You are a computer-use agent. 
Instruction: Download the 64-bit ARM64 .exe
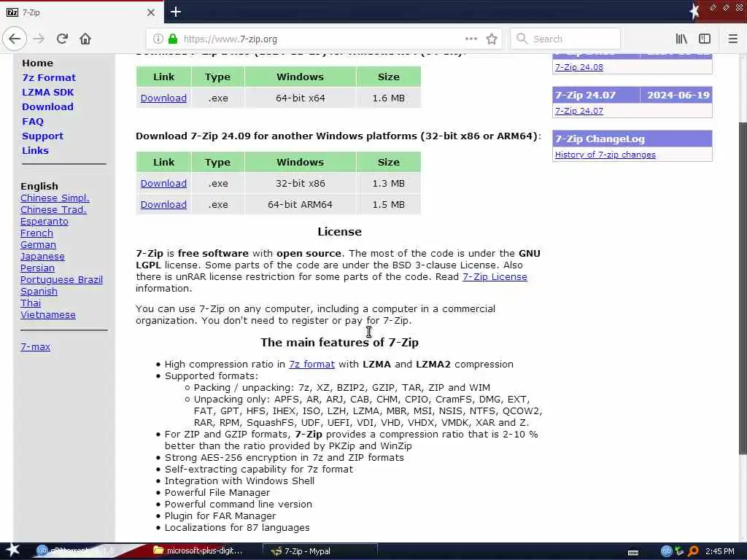163,204
